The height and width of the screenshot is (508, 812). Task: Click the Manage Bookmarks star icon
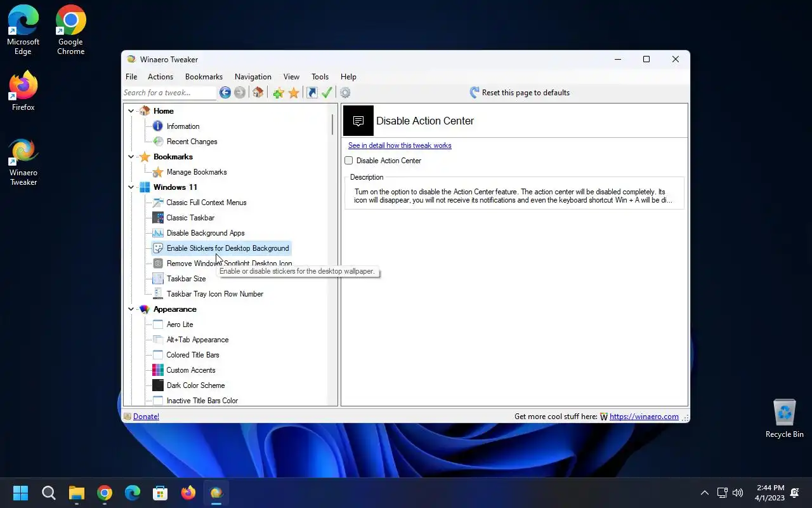tap(158, 172)
